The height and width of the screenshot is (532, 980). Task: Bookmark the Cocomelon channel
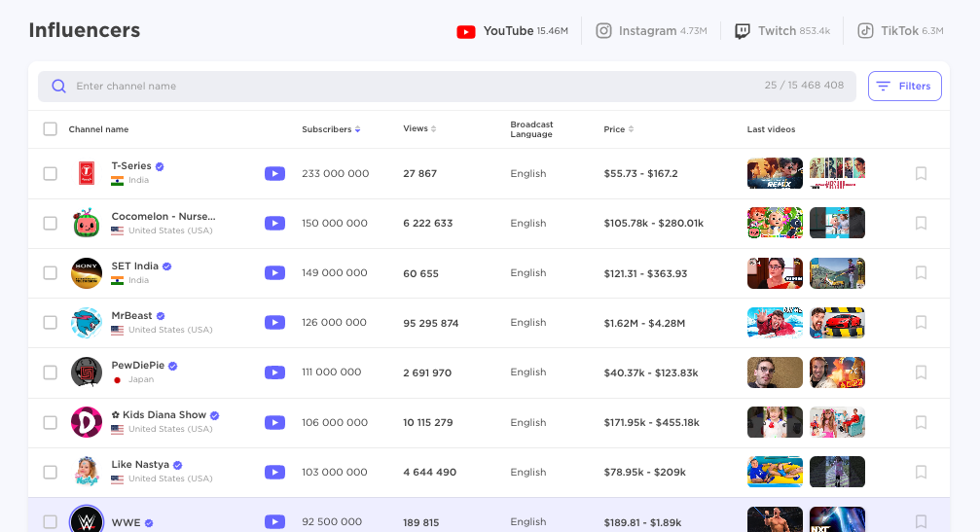[x=921, y=224]
